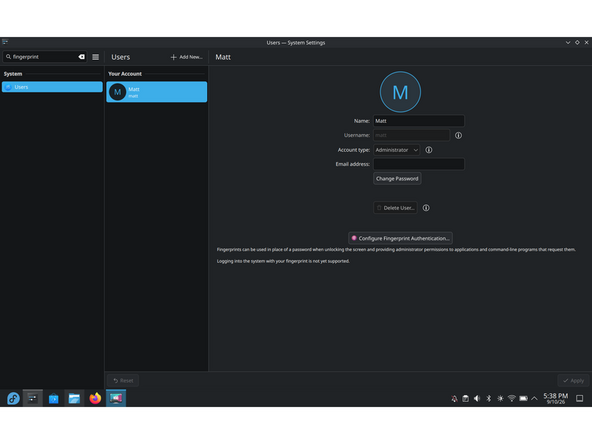Expand the hidden system tray icons arrow
This screenshot has width=592, height=444.
point(534,399)
